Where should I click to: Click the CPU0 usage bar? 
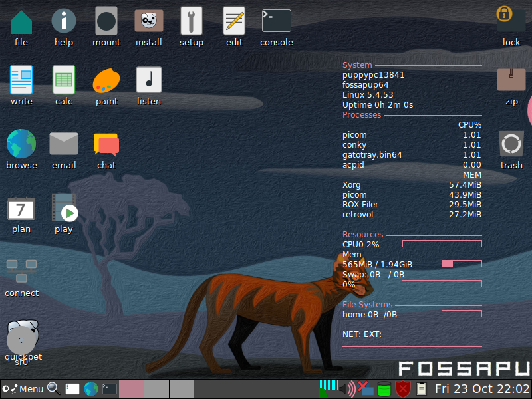(x=442, y=244)
